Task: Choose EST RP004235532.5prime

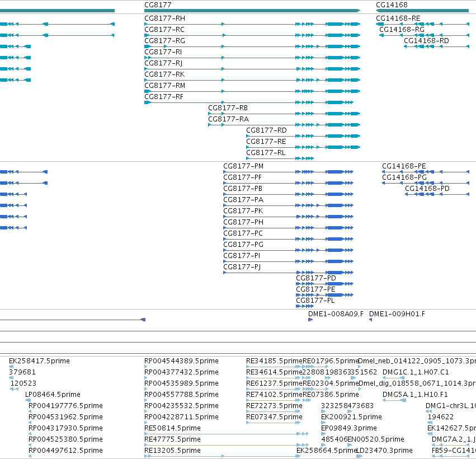Action: (182, 406)
